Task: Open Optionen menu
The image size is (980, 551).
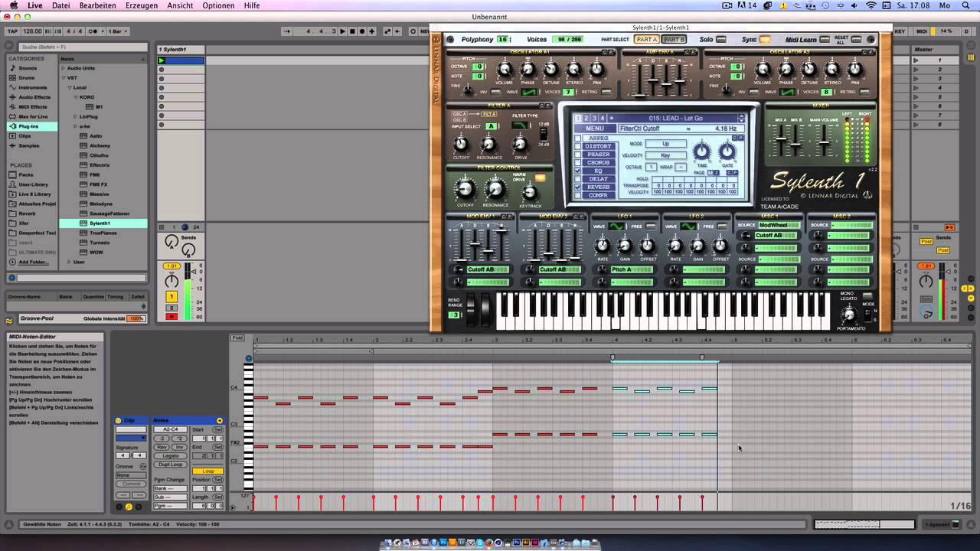Action: pos(218,5)
